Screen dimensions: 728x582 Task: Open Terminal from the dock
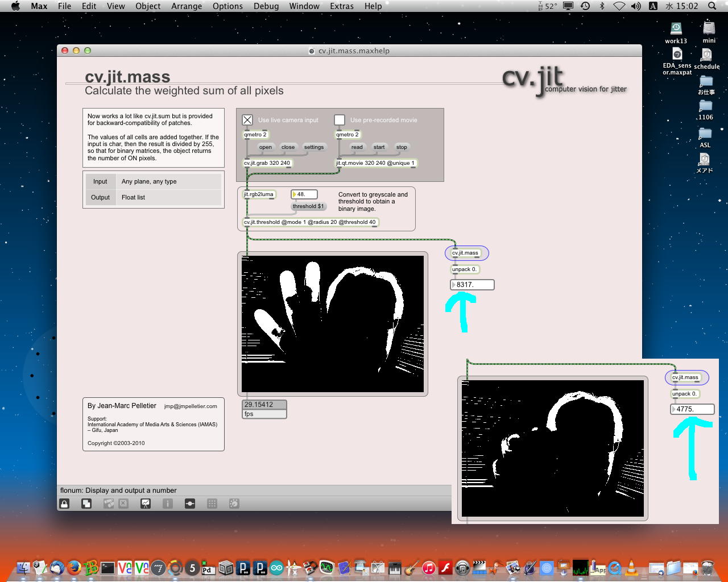point(107,567)
